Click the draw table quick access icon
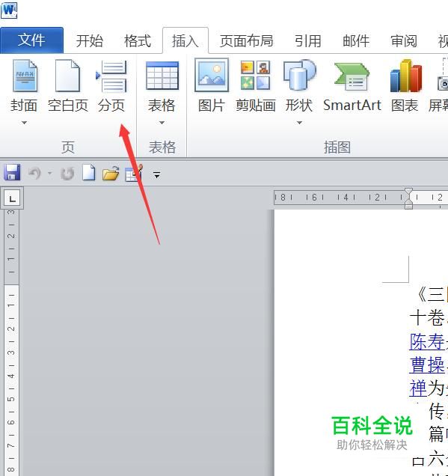448x476 pixels. pos(134,174)
